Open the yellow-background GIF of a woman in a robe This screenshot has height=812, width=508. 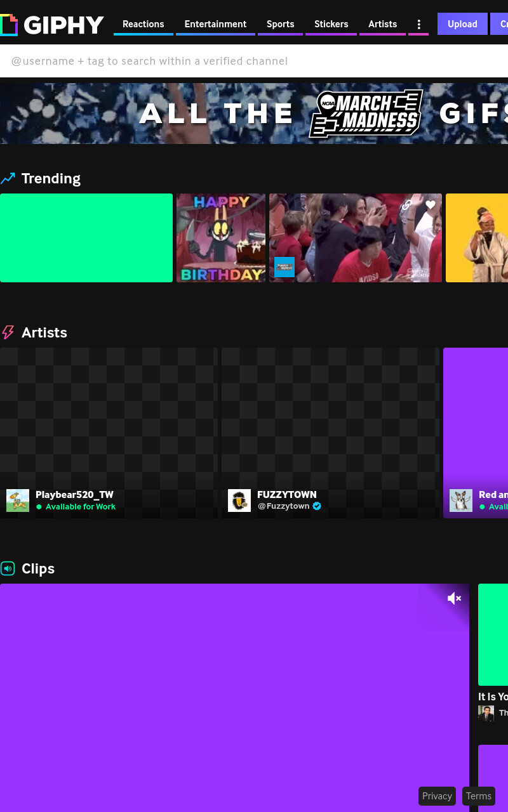coord(477,238)
